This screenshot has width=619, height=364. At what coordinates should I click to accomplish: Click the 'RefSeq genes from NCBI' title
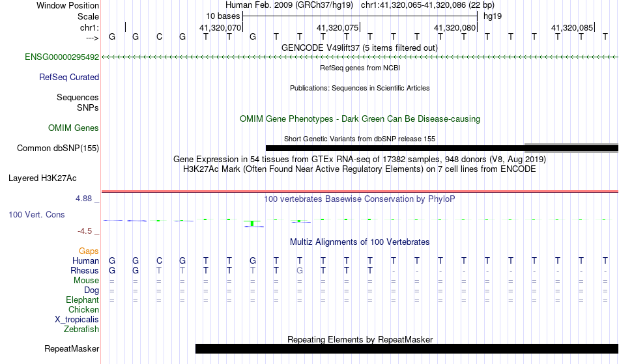[360, 68]
